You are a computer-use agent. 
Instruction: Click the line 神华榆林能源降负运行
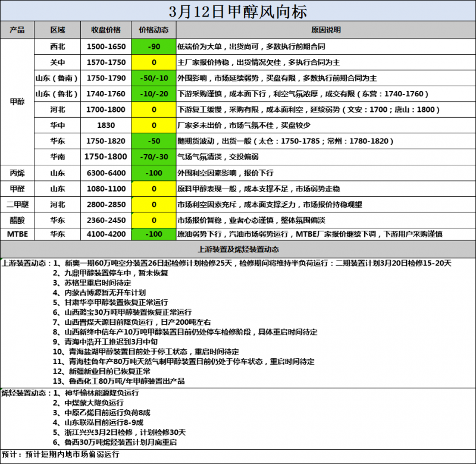tap(96, 393)
